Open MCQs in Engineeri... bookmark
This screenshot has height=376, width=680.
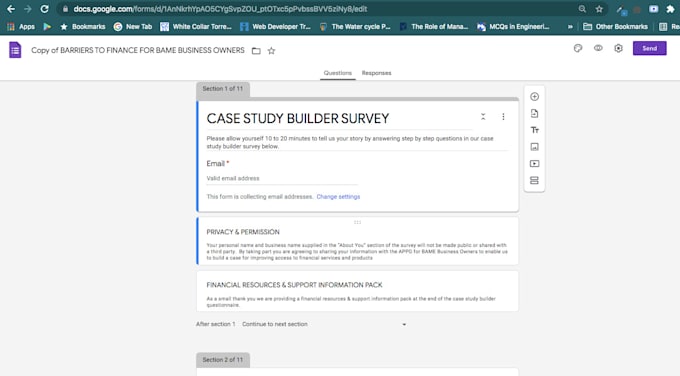[x=513, y=26]
